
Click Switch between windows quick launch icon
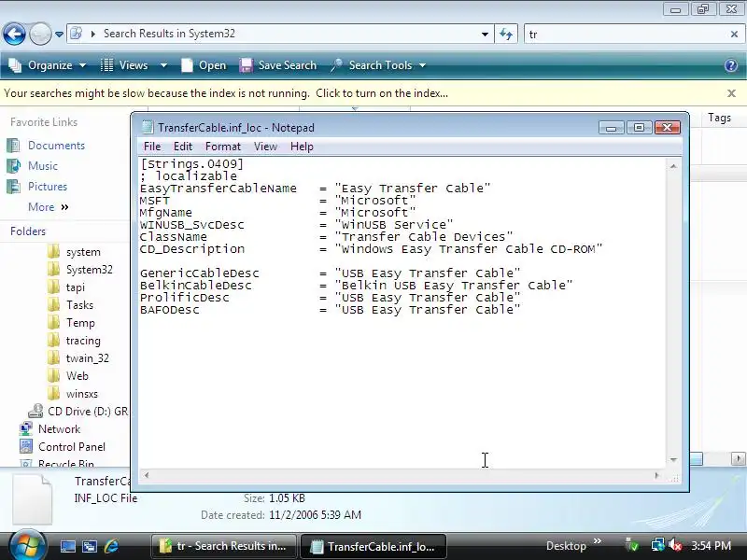[x=90, y=546]
